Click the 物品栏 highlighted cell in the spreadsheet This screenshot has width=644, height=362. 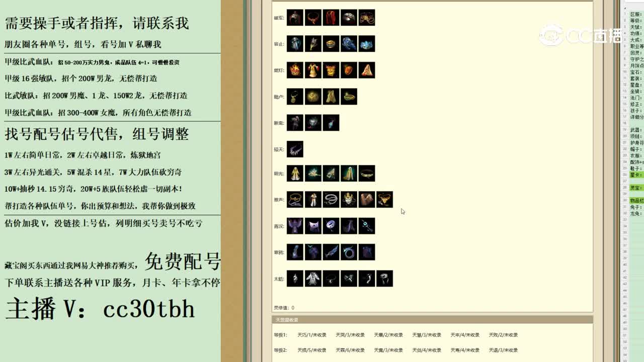pos(636,201)
